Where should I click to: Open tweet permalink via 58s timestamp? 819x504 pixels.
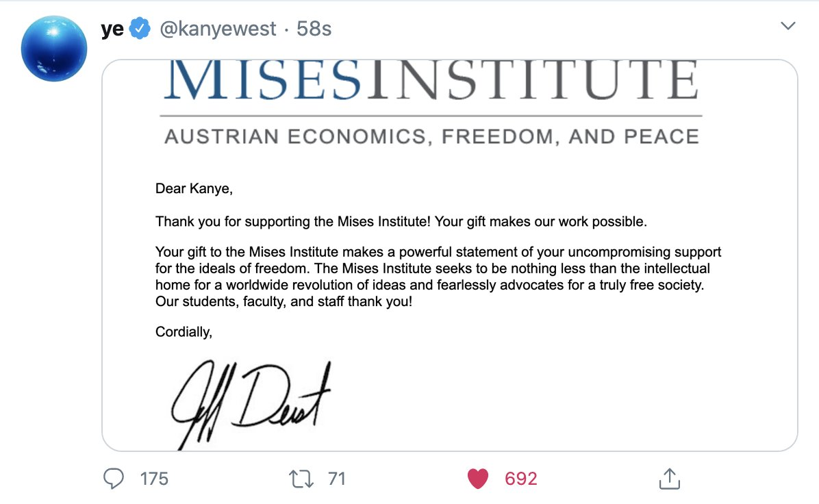coord(314,29)
